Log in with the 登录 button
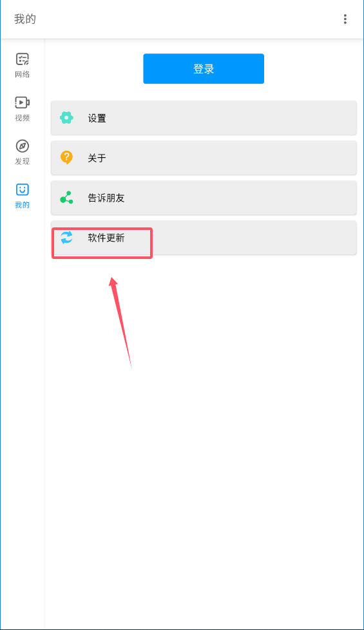The width and height of the screenshot is (364, 630). 204,69
